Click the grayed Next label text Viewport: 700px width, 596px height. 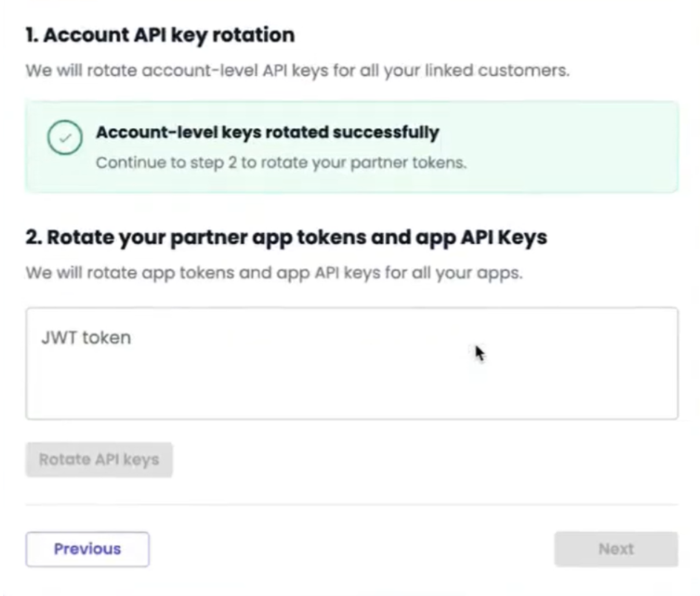[x=616, y=549]
